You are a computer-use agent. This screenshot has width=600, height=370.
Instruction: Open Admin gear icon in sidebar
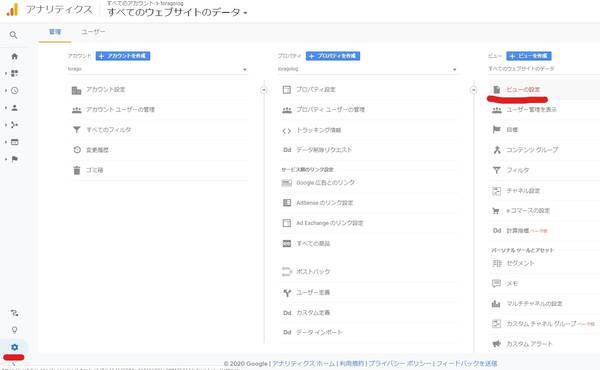point(15,347)
